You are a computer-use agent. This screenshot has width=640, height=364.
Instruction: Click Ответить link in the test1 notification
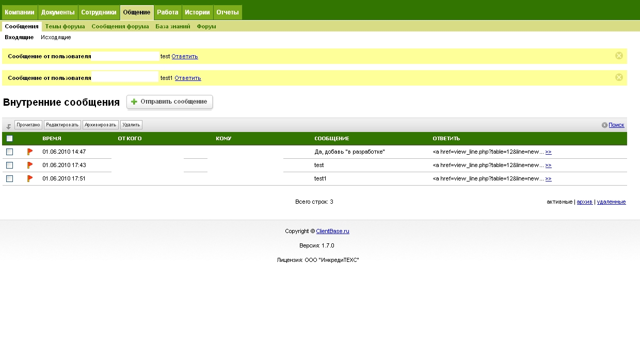point(188,78)
